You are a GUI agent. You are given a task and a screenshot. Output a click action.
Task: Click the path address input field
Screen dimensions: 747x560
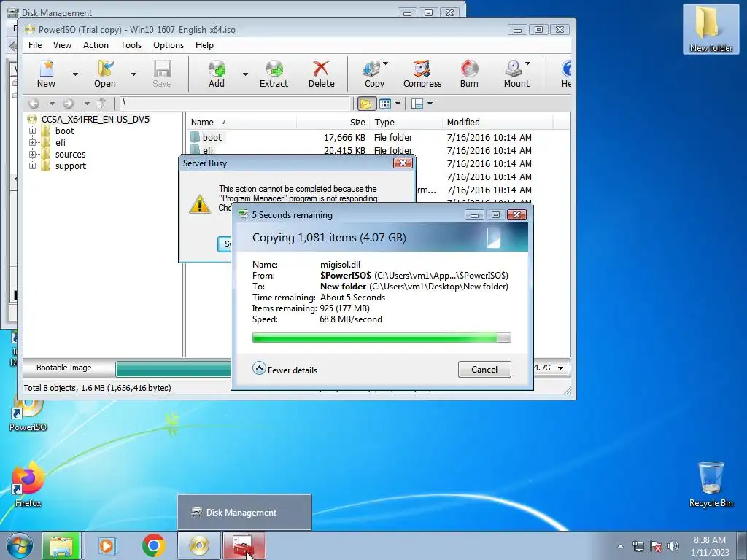(x=234, y=104)
